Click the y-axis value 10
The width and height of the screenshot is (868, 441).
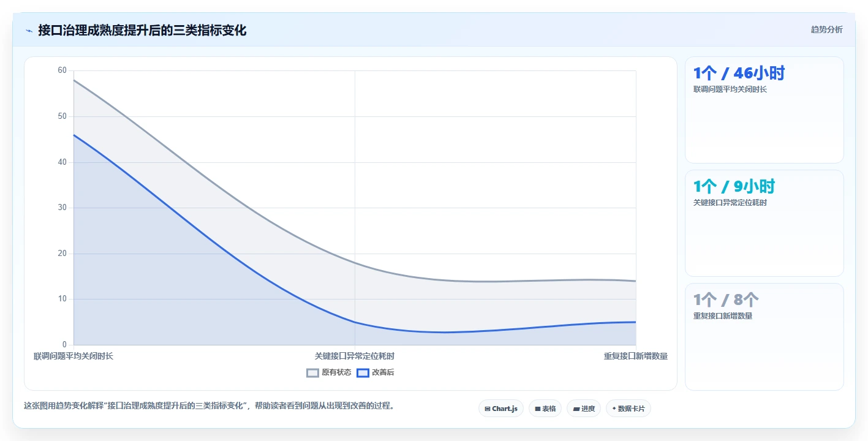pyautogui.click(x=62, y=299)
